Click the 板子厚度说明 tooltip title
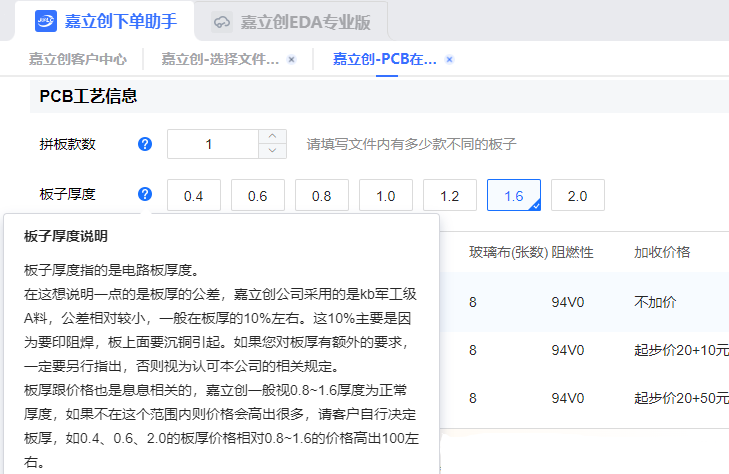Screen dimensions: 729x474 point(66,236)
